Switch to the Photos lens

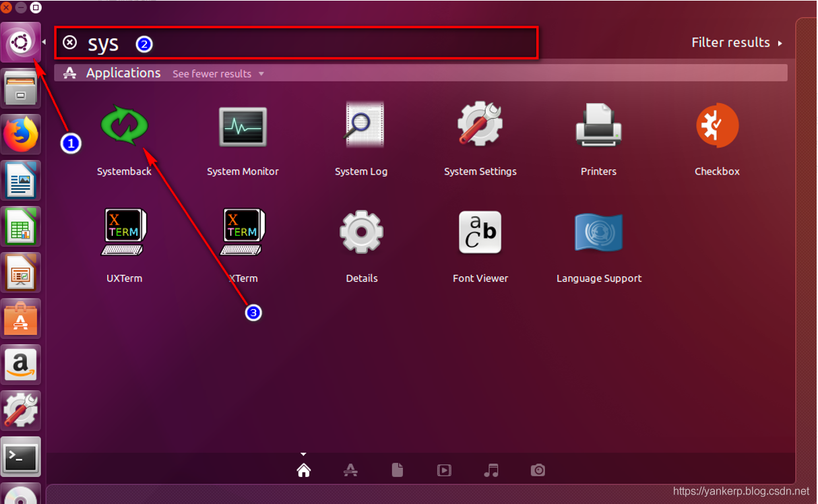tap(538, 470)
